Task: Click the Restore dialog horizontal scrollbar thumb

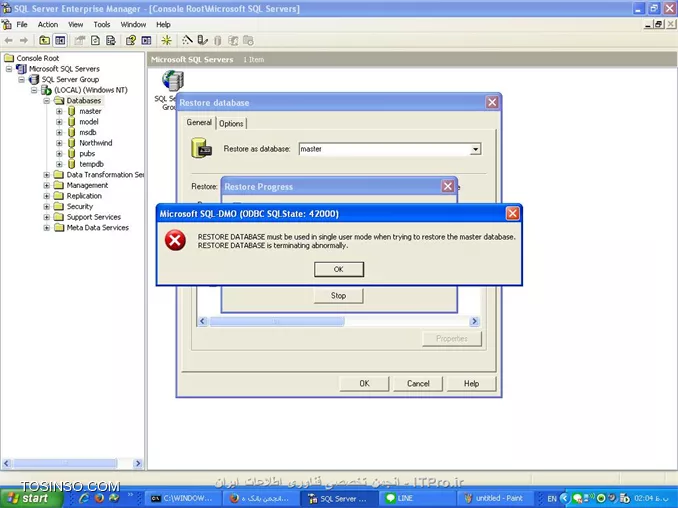Action: [277, 321]
